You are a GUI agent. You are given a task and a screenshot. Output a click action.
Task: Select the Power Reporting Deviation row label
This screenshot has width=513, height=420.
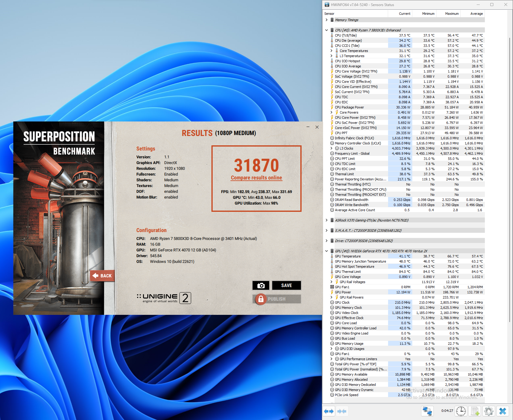click(361, 179)
